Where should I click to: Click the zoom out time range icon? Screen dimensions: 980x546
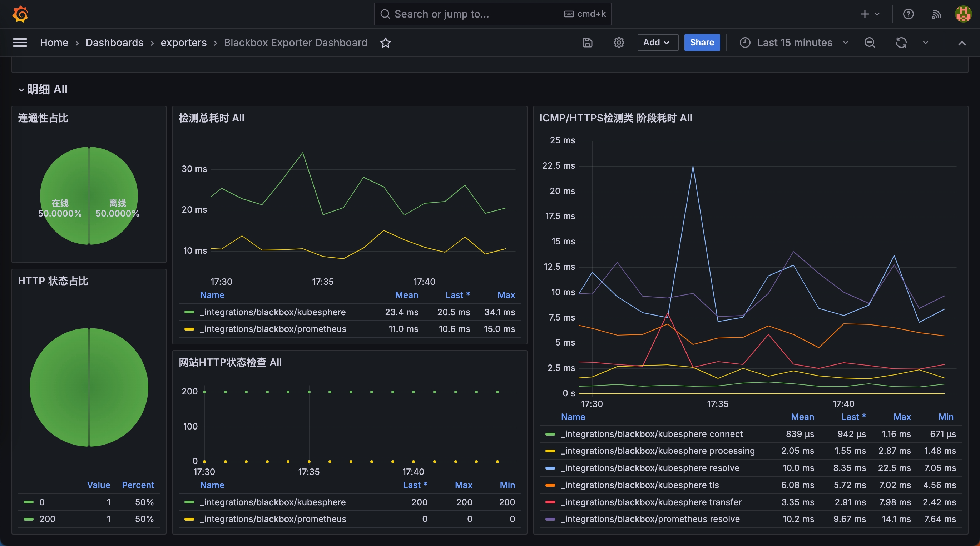(870, 43)
